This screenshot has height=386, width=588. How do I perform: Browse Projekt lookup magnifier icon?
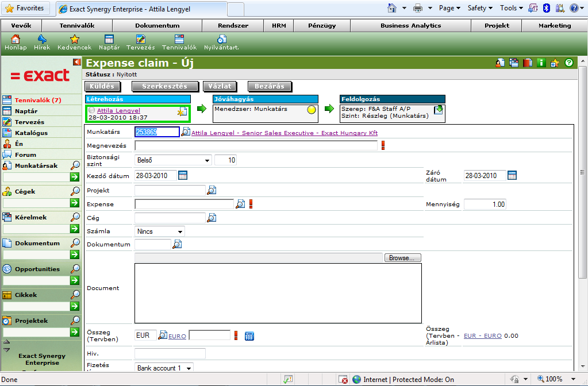212,190
